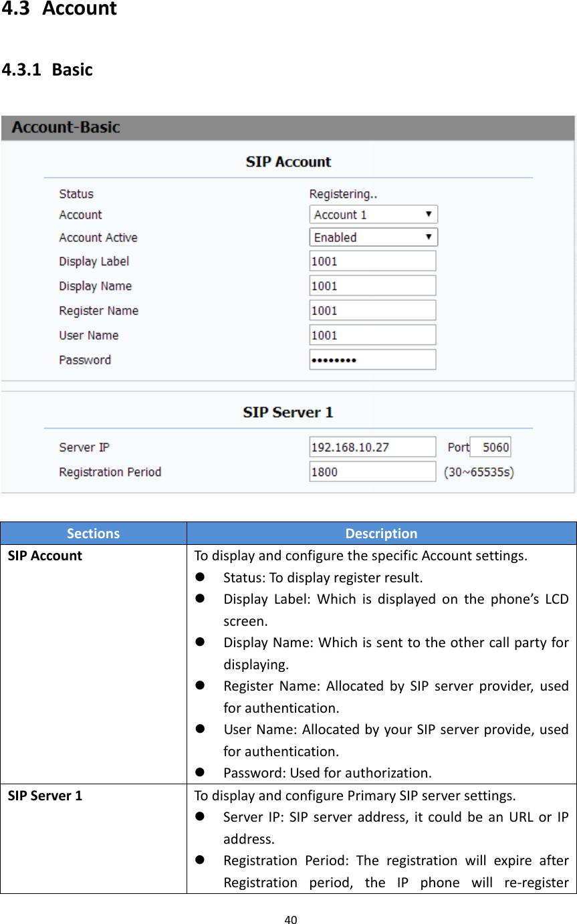Image resolution: width=577 pixels, height=924 pixels.
Task: Open the Account dropdown showing Account 1
Action: pos(372,214)
